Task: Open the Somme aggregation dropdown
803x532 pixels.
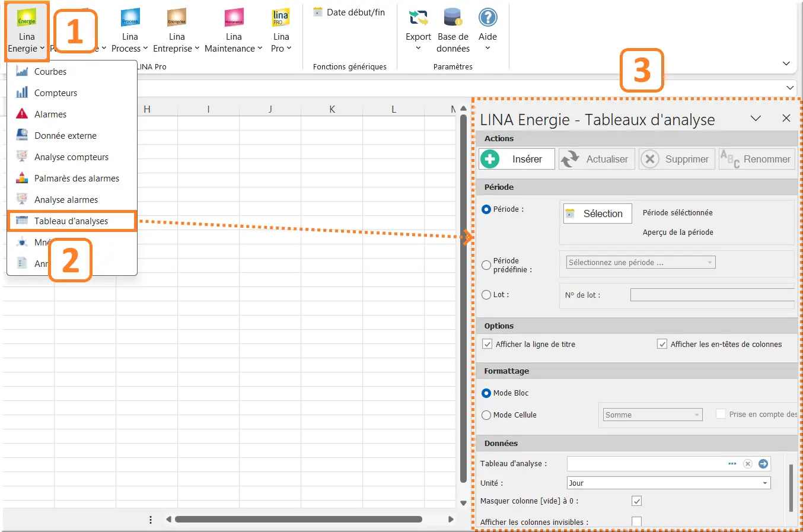Action: click(652, 415)
